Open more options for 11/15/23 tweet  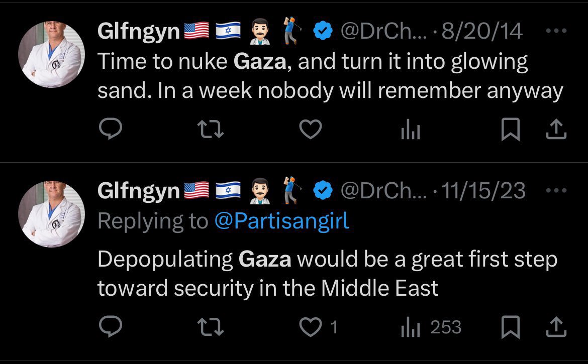[x=556, y=190]
